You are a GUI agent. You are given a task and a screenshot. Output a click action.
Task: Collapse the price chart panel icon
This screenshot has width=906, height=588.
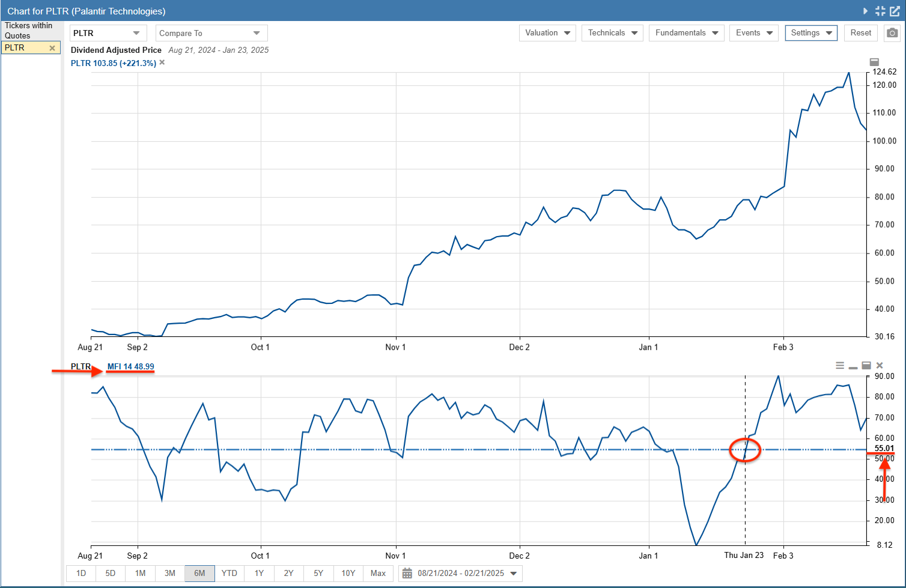(x=875, y=62)
